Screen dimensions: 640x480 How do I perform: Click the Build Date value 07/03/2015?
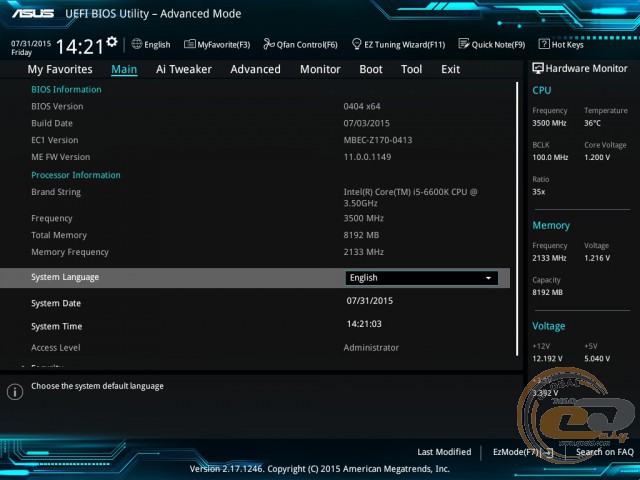tap(367, 123)
